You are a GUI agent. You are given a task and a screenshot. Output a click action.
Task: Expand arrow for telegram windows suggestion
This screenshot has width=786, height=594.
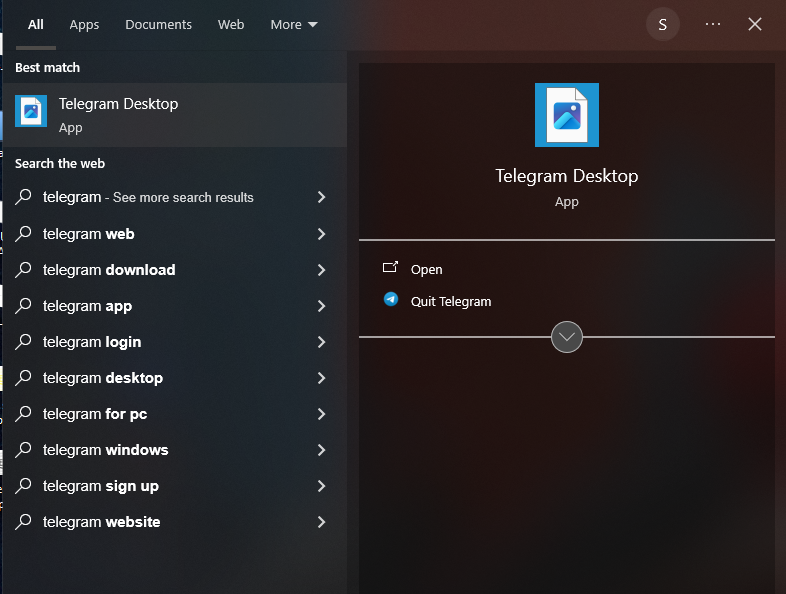321,450
